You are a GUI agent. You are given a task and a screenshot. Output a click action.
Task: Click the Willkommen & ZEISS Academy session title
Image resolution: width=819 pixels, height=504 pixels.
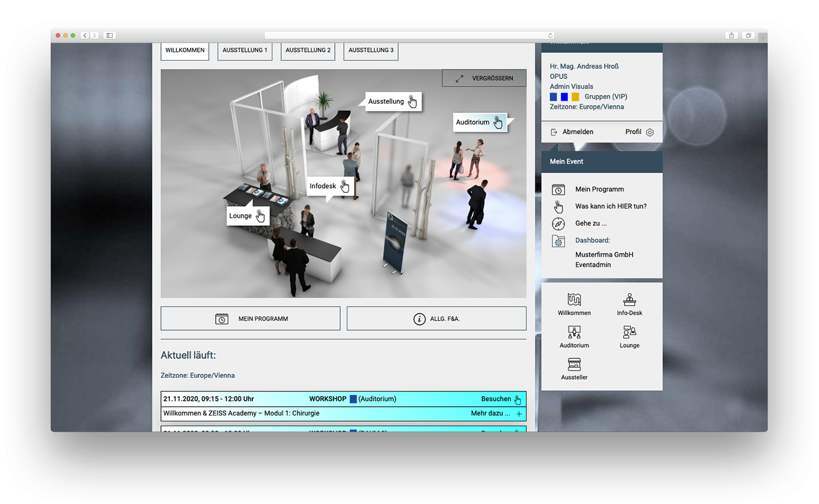(241, 413)
